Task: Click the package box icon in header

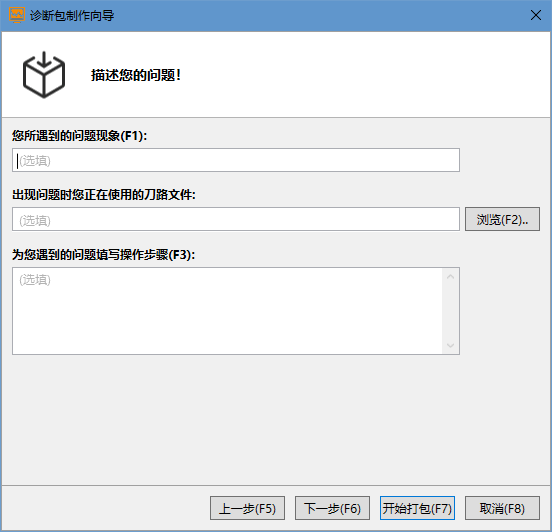Action: [44, 75]
